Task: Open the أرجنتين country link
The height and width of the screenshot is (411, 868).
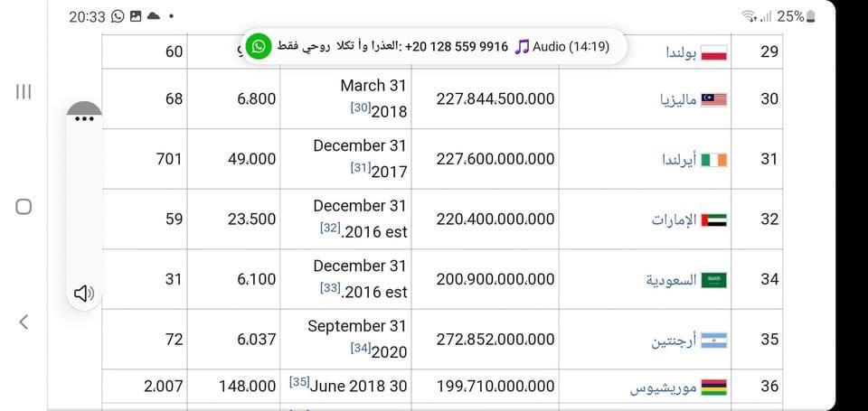Action: coord(674,341)
